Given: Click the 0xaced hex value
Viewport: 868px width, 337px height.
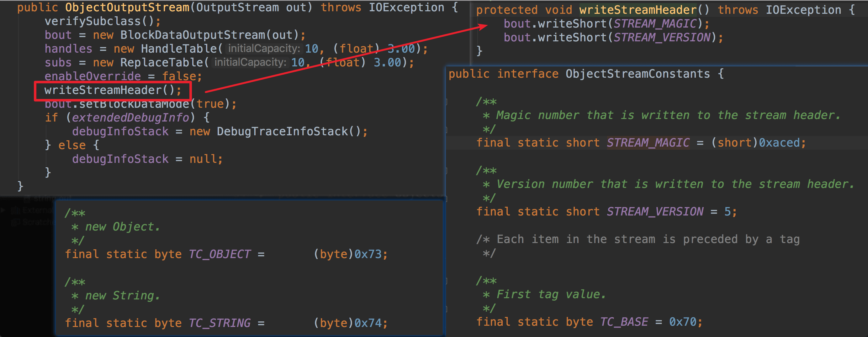Looking at the screenshot, I should click(779, 143).
